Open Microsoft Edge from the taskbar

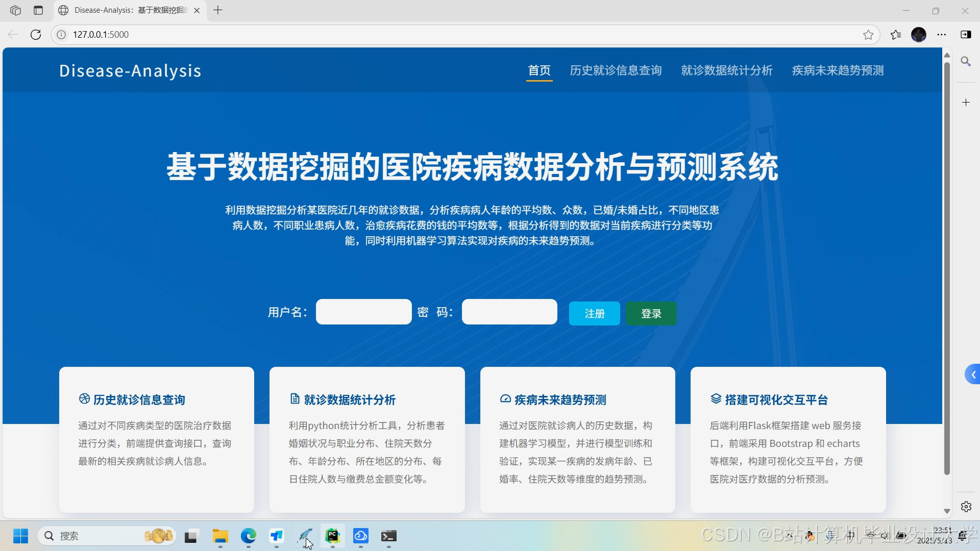pos(248,536)
